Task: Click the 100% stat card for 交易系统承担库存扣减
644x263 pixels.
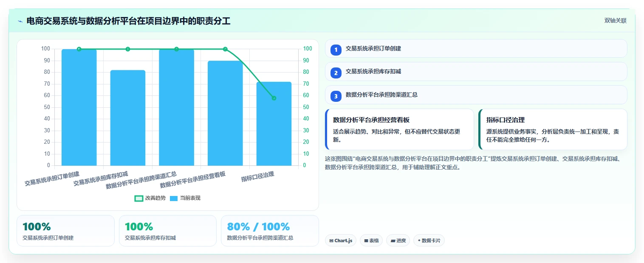Action: click(x=168, y=231)
